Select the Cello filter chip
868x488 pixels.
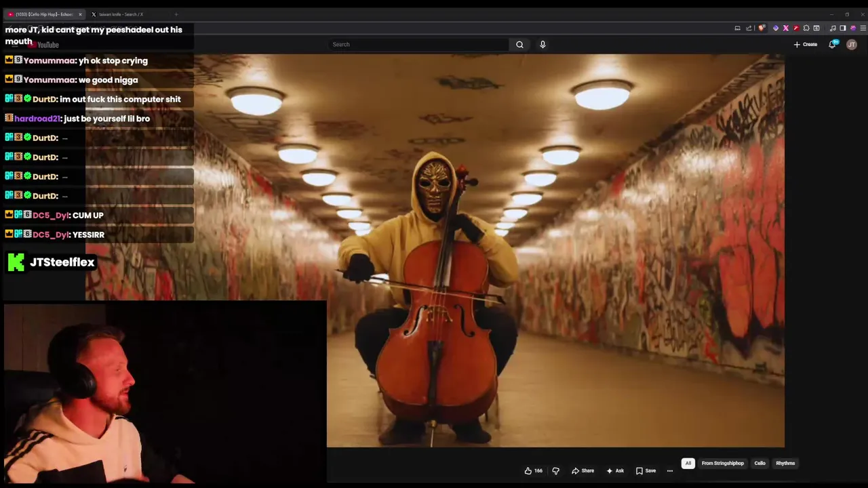759,464
